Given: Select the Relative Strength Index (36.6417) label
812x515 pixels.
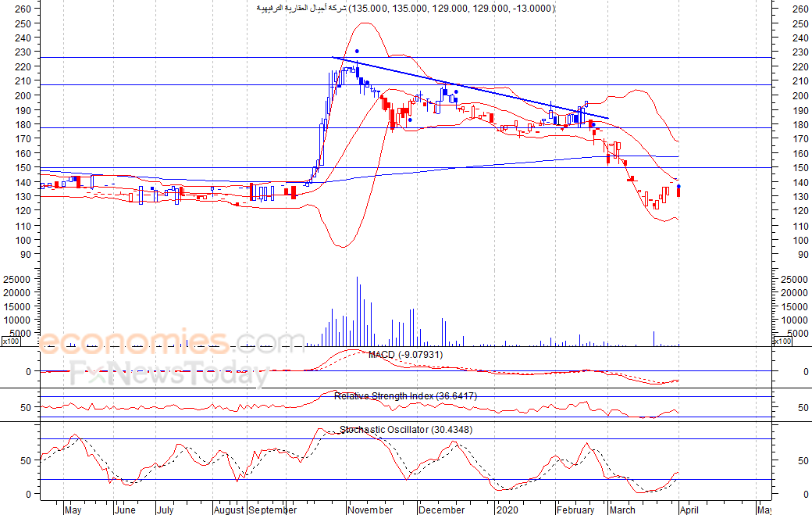Looking at the screenshot, I should (x=405, y=396).
